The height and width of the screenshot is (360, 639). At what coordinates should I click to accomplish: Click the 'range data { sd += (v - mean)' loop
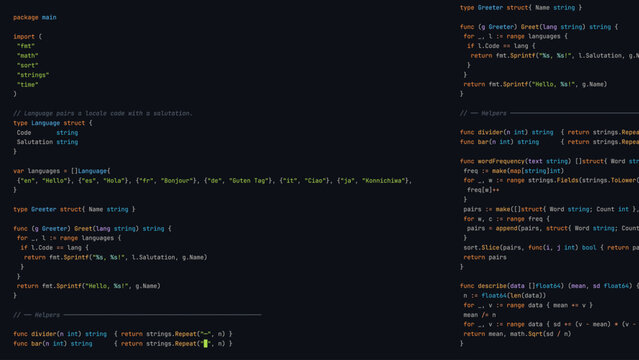point(551,324)
